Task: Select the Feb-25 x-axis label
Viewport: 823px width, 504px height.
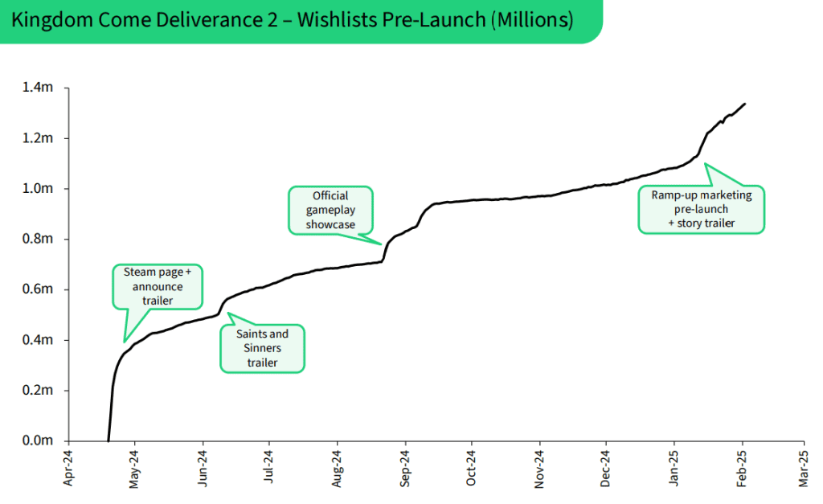Action: tap(742, 469)
